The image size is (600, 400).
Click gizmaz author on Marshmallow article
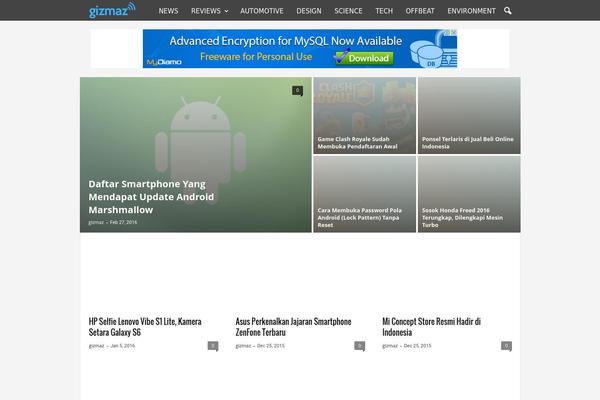click(x=96, y=222)
